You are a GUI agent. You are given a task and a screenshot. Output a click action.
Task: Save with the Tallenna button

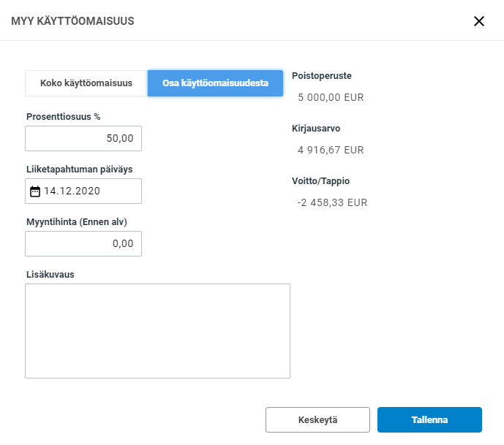tap(429, 420)
